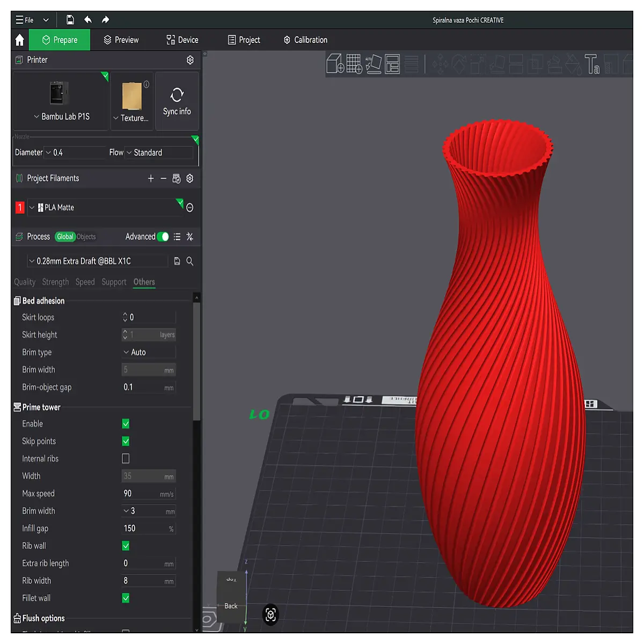Viewport: 644px width, 644px height.
Task: Switch to the Device tab
Action: point(182,40)
